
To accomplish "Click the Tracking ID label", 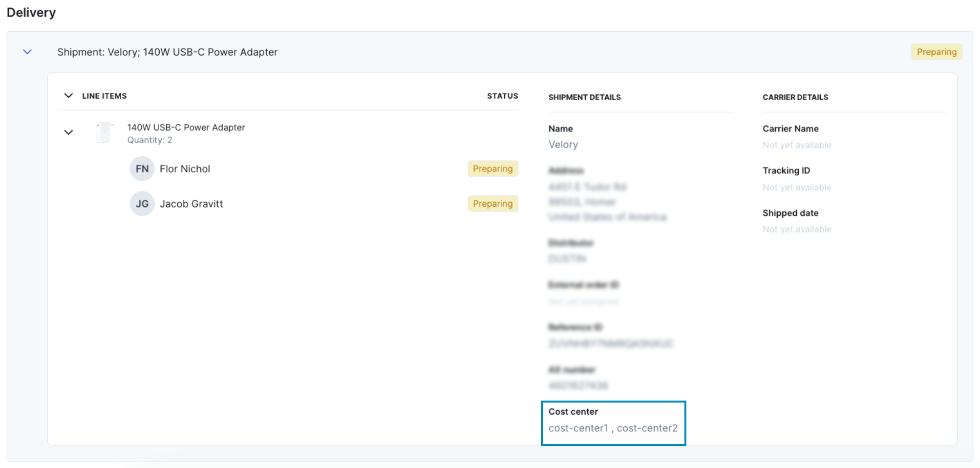I will [x=786, y=170].
